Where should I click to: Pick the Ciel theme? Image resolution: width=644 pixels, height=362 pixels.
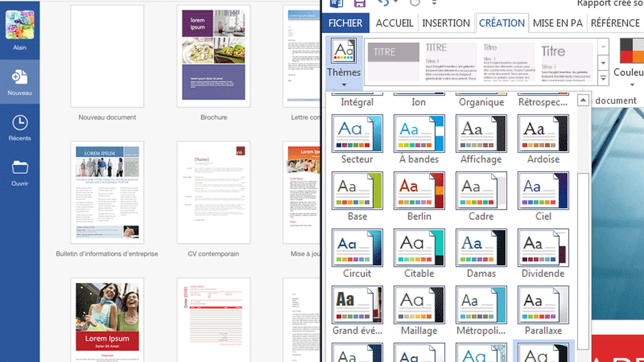pos(543,196)
